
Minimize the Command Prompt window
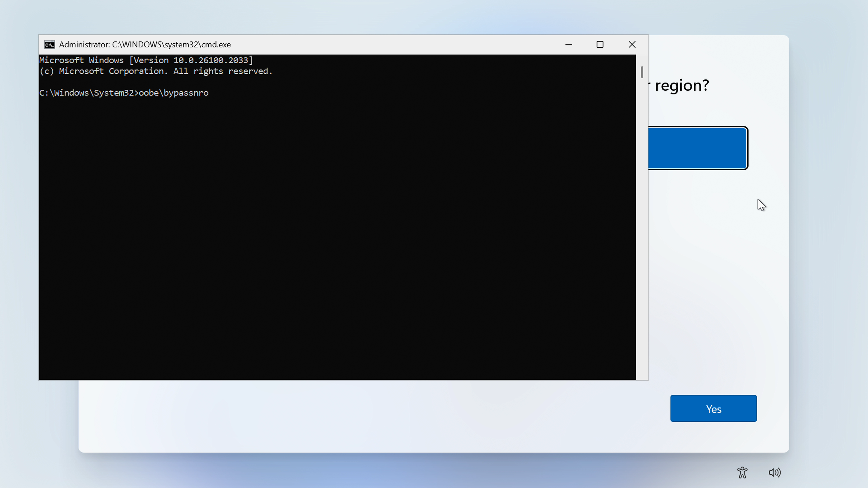pyautogui.click(x=569, y=45)
